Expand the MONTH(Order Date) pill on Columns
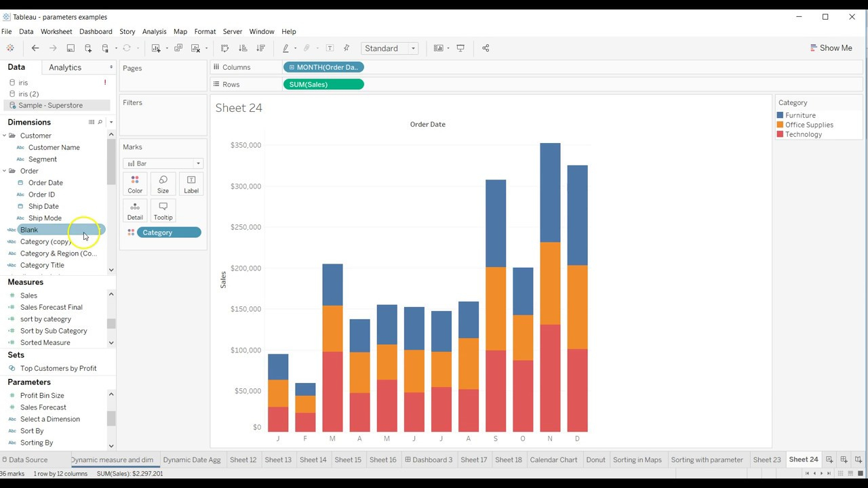The width and height of the screenshot is (868, 488). coord(292,67)
